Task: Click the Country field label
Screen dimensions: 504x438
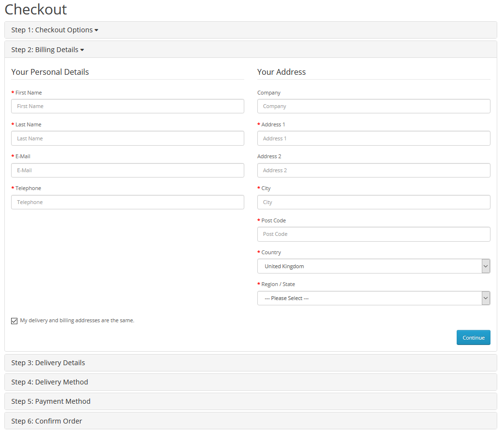Action: click(271, 252)
